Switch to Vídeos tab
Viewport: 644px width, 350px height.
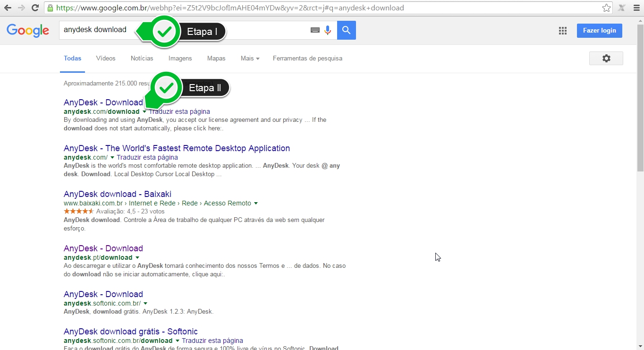pos(106,59)
